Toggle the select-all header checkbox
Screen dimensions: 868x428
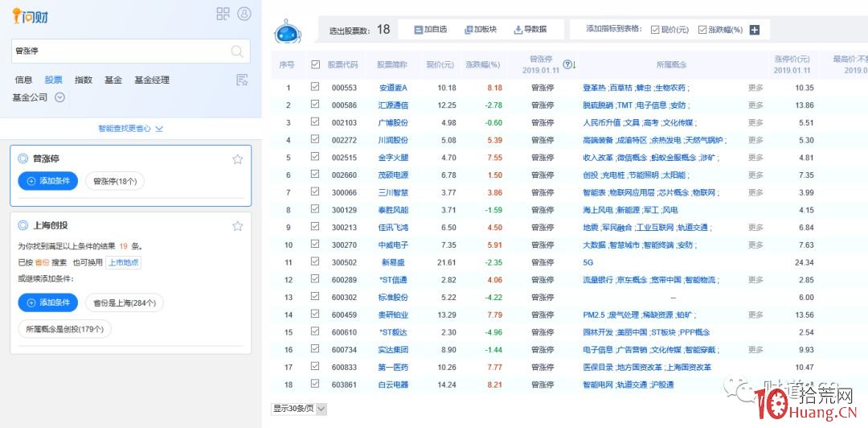[x=316, y=64]
